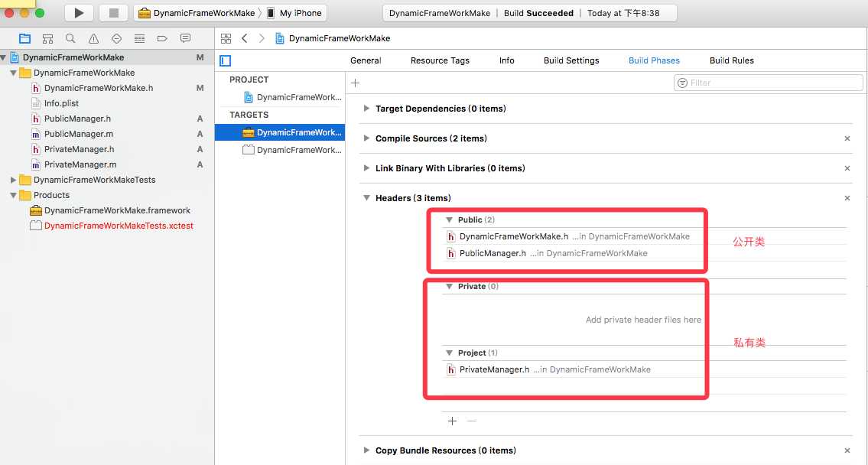Remove the Compile Sources phase with its x
The width and height of the screenshot is (868, 465).
pos(847,138)
